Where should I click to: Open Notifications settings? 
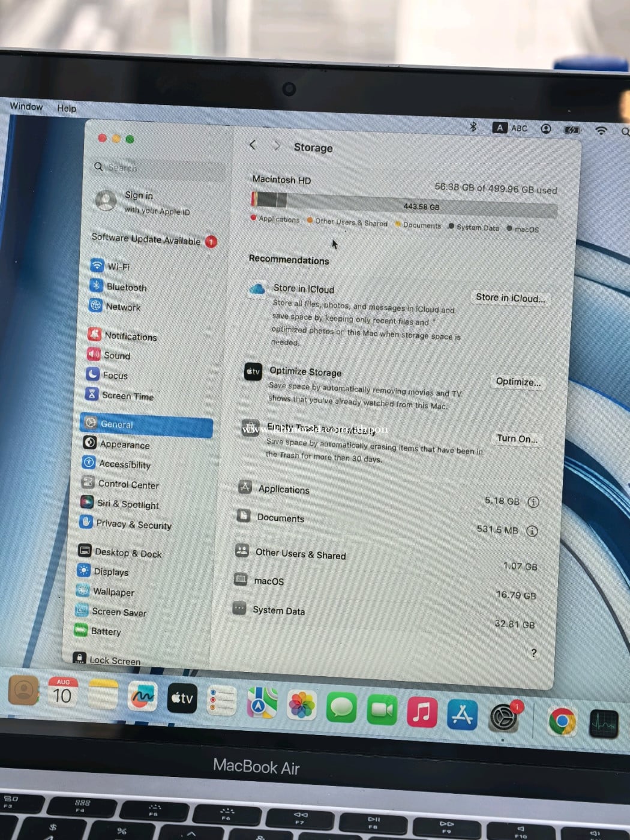[x=122, y=335]
